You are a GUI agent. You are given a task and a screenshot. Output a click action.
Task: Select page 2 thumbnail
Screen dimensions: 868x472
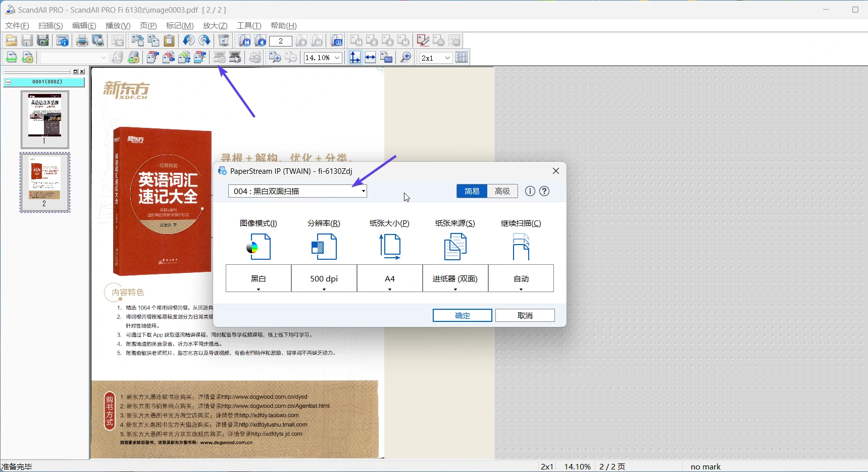pyautogui.click(x=45, y=182)
